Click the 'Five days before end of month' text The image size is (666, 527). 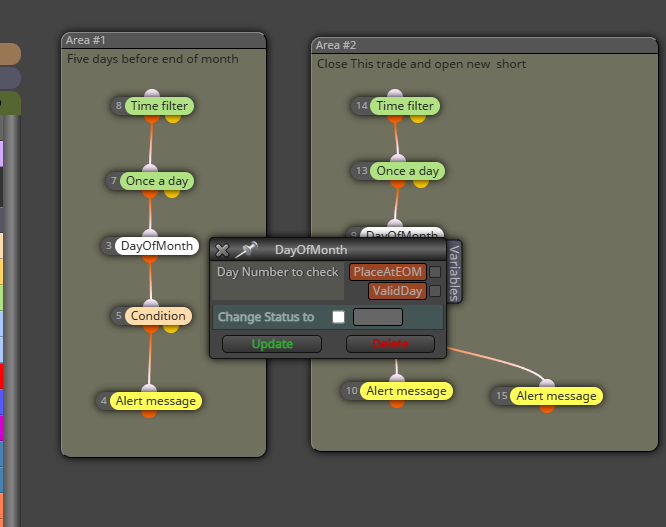[152, 59]
